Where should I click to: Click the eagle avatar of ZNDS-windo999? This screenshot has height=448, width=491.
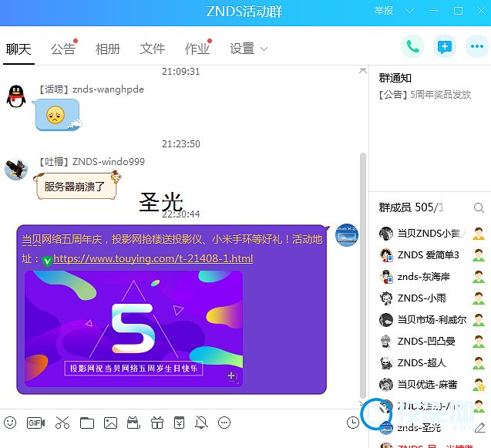pyautogui.click(x=16, y=169)
